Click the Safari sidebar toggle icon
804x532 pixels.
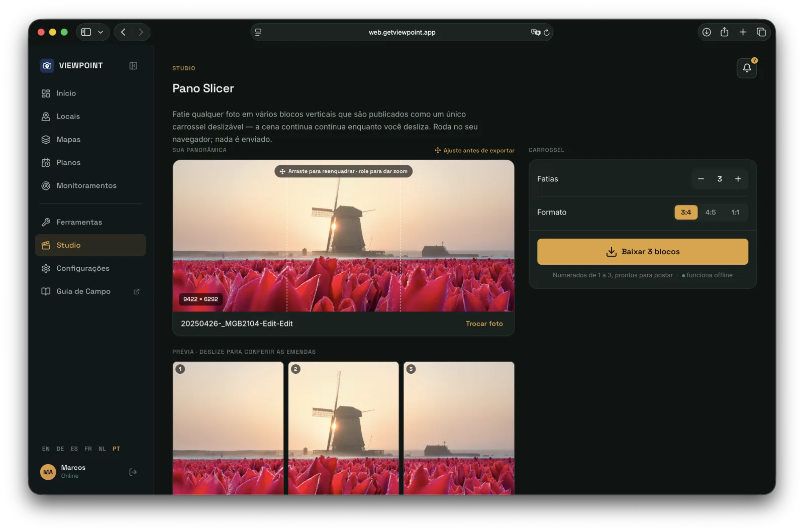[x=86, y=32]
